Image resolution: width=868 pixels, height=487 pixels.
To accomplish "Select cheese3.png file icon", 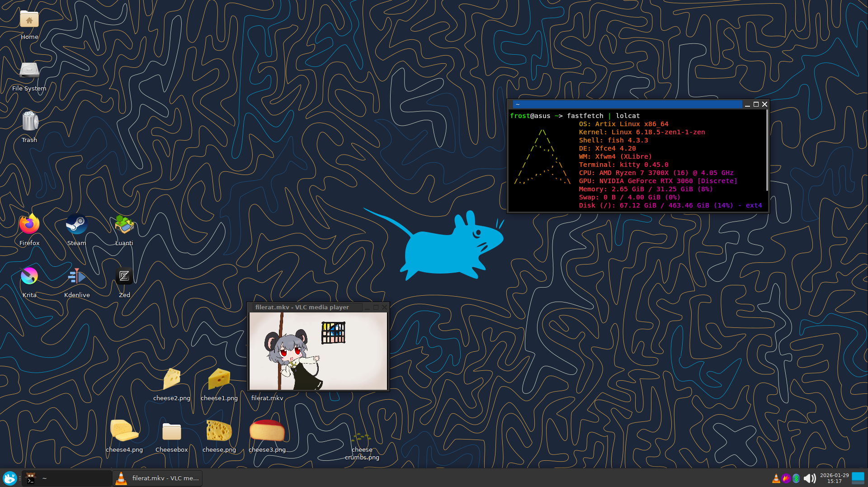I will (x=267, y=430).
